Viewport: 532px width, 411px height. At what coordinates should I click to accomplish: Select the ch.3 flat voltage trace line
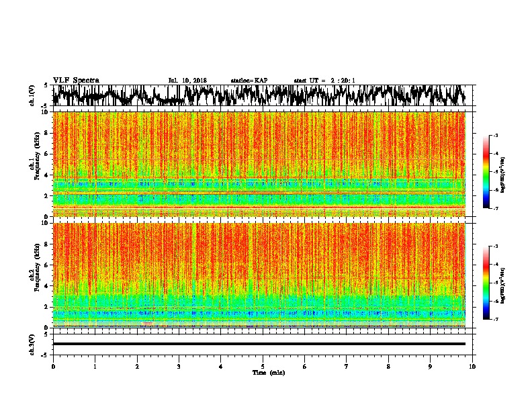[x=259, y=344]
